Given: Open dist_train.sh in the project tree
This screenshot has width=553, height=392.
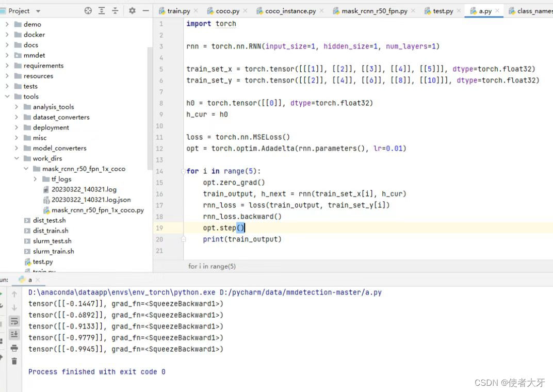Looking at the screenshot, I should (x=51, y=231).
